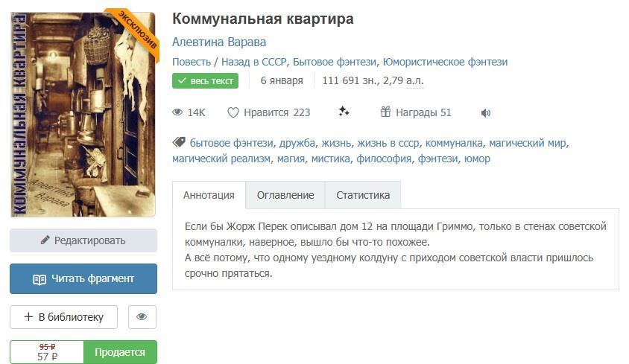Select the Аннотация tab
This screenshot has height=364, width=629.
point(209,195)
